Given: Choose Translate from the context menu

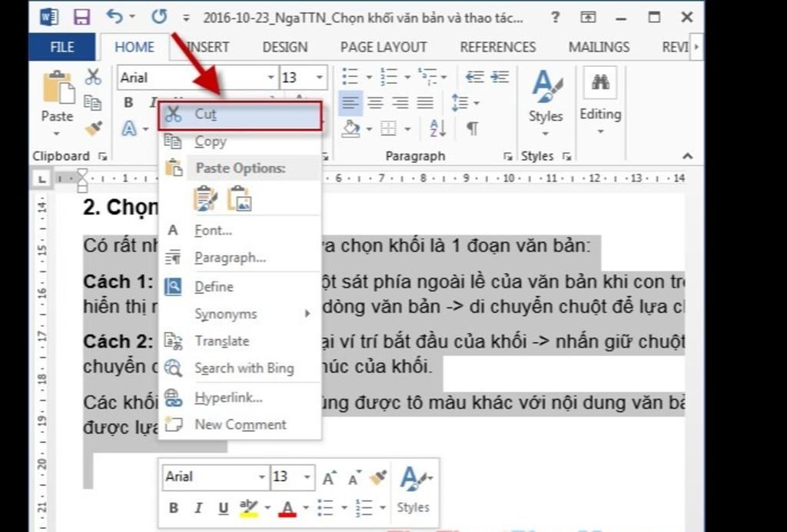Looking at the screenshot, I should pos(240,341).
